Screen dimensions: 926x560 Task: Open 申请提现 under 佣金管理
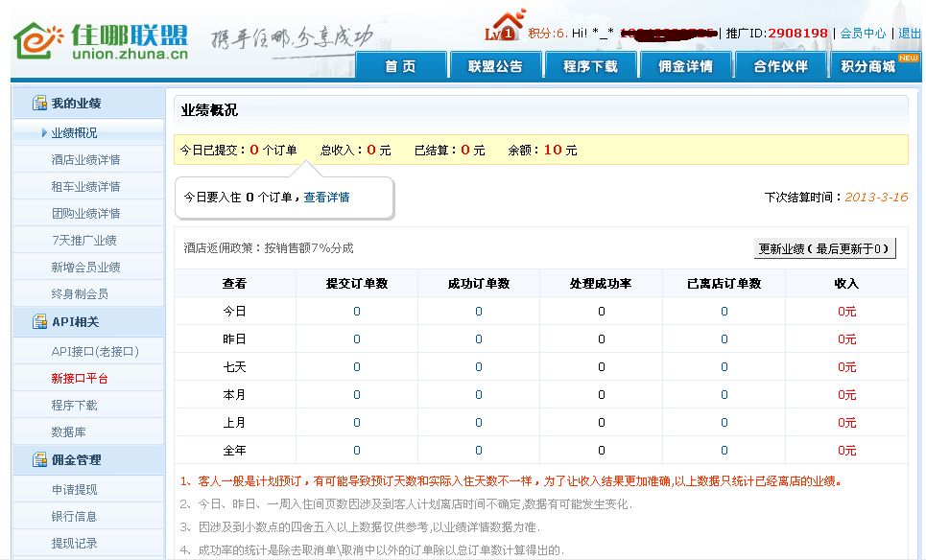click(x=74, y=490)
